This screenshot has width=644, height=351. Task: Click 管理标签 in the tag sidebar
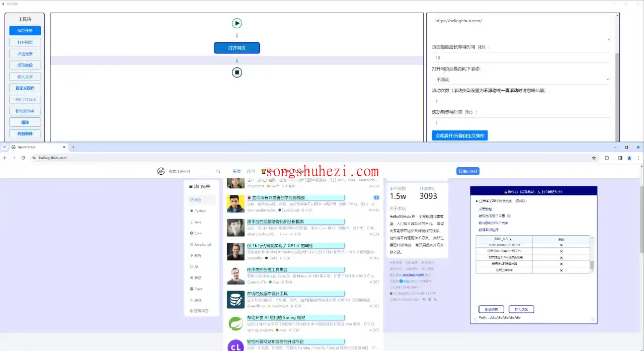(201, 311)
